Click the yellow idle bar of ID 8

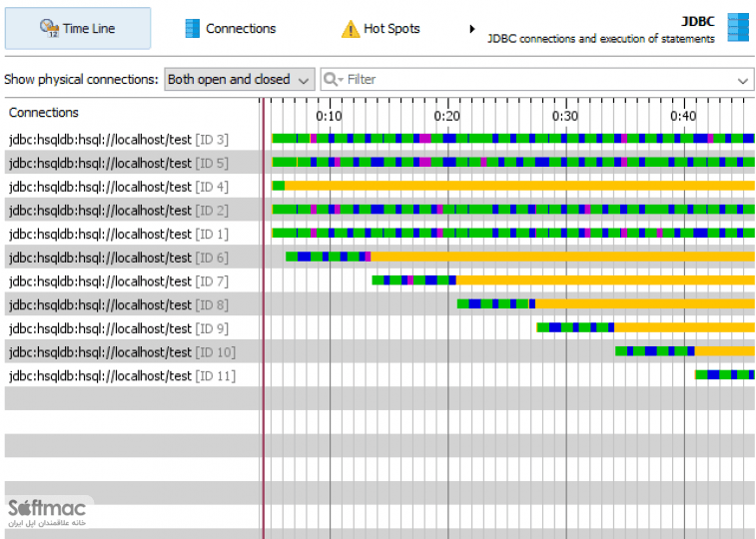(x=644, y=303)
